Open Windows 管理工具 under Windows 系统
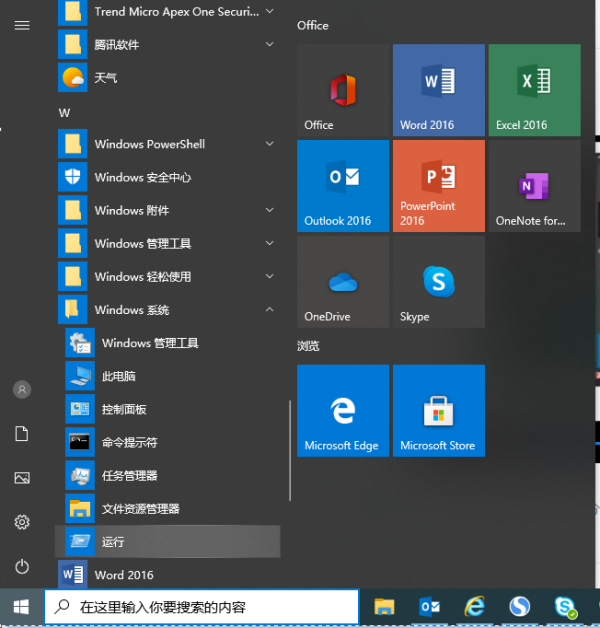 point(168,342)
